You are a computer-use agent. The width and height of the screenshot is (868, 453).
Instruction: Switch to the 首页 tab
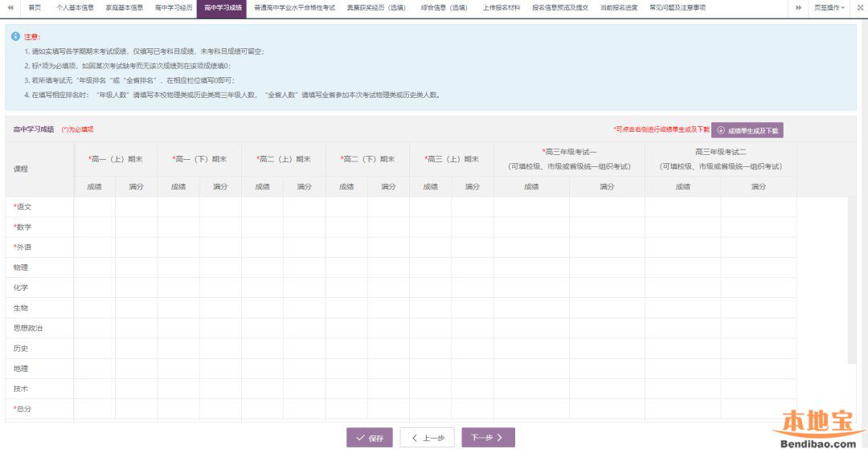click(x=35, y=7)
